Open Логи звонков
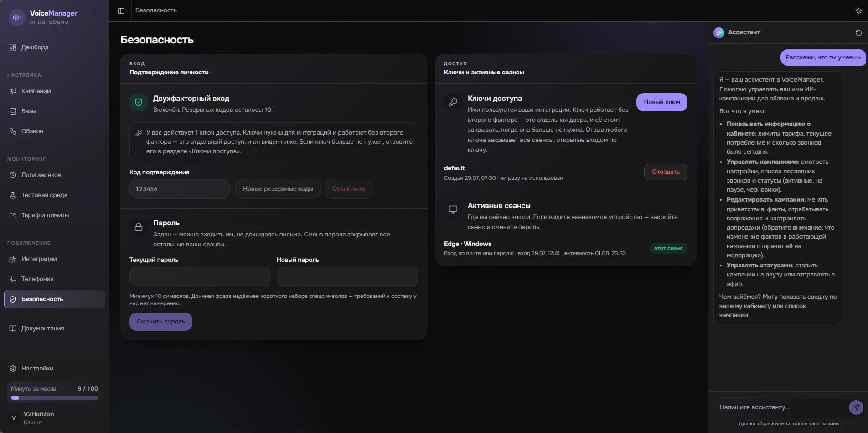The width and height of the screenshot is (868, 433). click(54, 175)
